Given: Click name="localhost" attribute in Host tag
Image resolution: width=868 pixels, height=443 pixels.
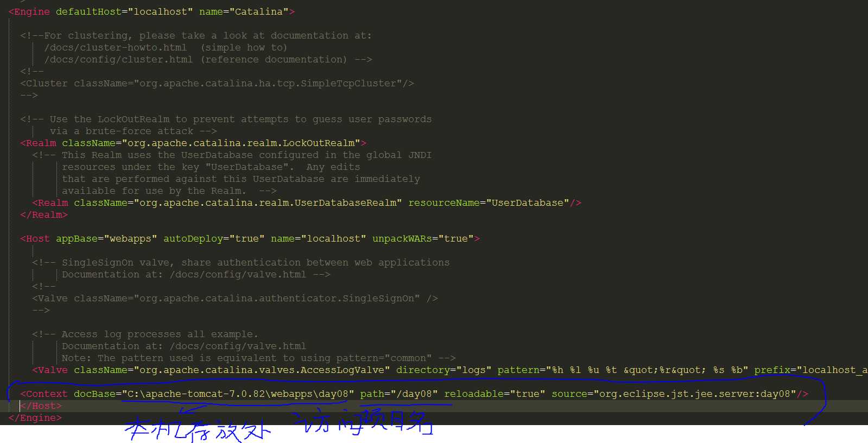Looking at the screenshot, I should [319, 238].
